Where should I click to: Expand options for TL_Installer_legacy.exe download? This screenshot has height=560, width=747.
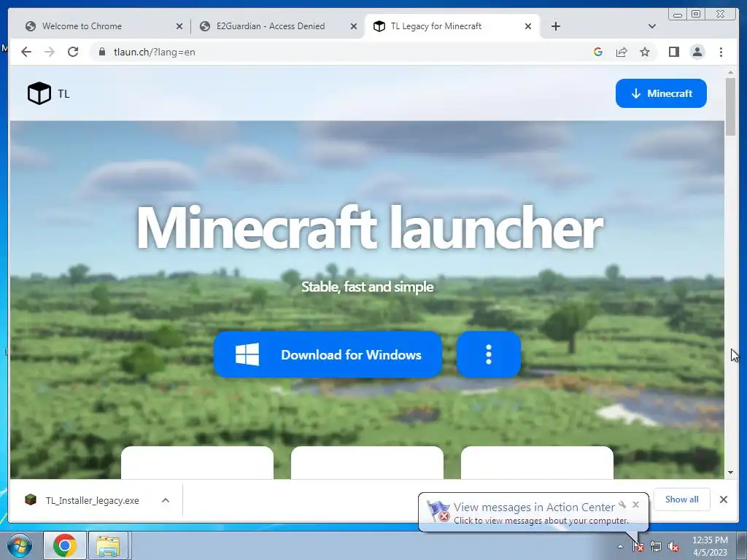coord(166,500)
